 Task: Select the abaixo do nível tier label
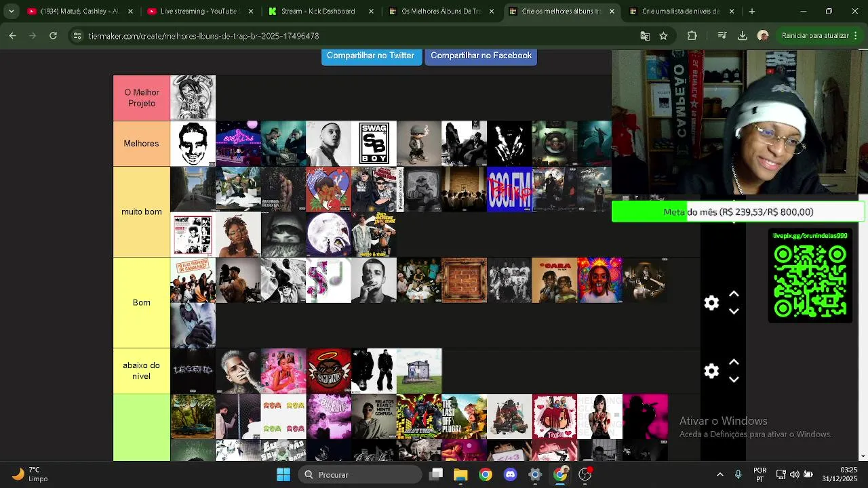(142, 371)
